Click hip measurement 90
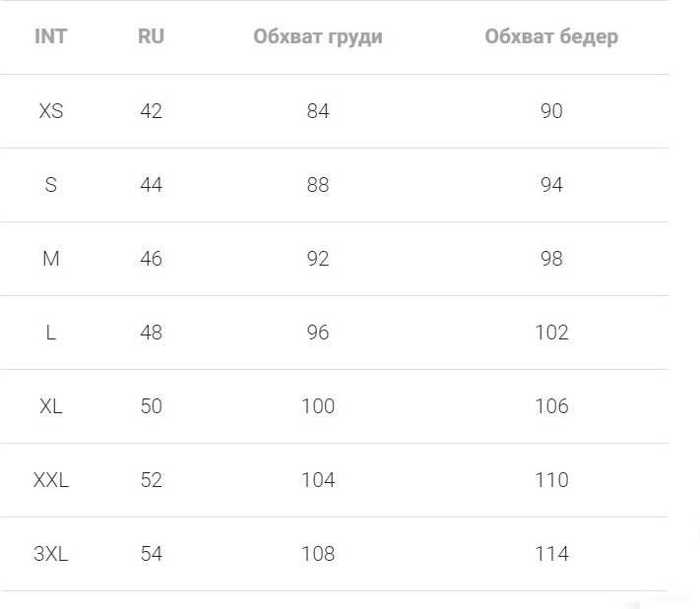700x609 pixels. coord(551,111)
